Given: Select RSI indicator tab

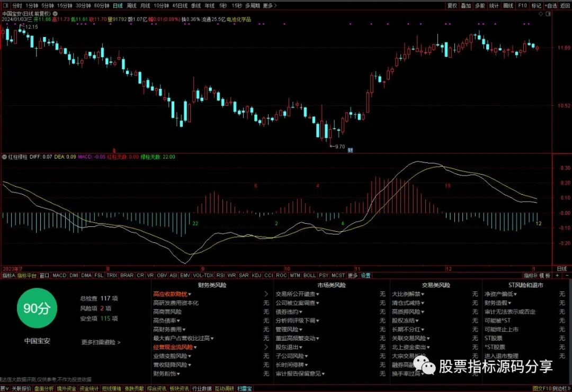Looking at the screenshot, I should tap(220, 276).
